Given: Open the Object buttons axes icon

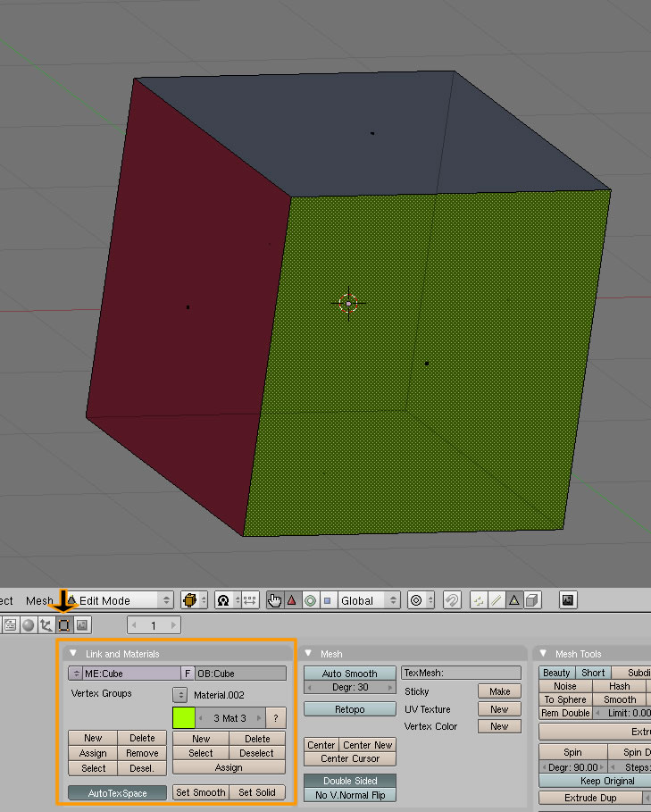Looking at the screenshot, I should click(x=46, y=625).
